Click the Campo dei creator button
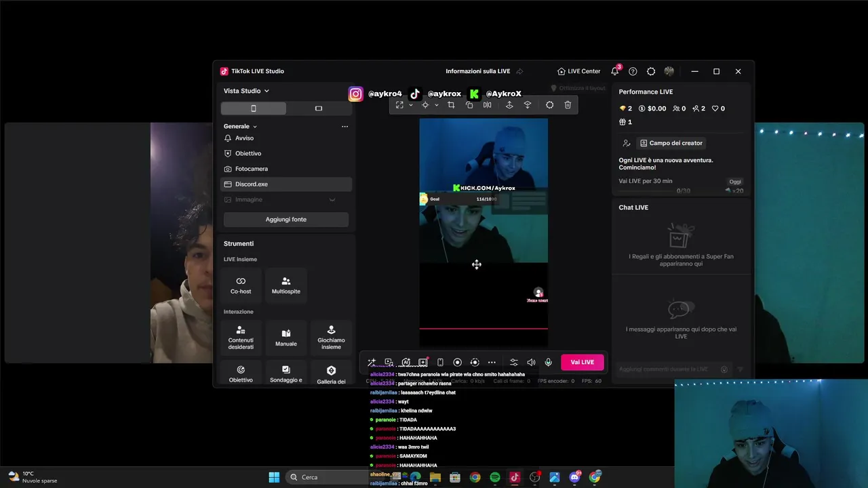The width and height of the screenshot is (868, 488). [x=671, y=143]
